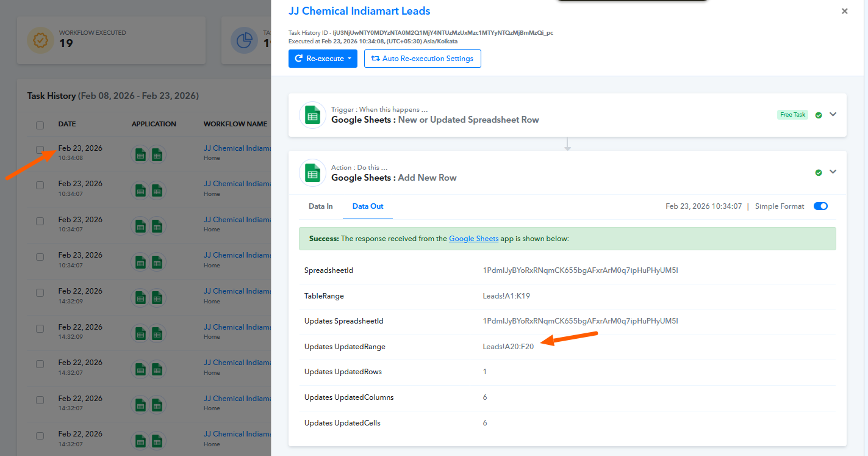Click the Workflow Executed badge icon
Screen dimensions: 868x456
pyautogui.click(x=41, y=40)
